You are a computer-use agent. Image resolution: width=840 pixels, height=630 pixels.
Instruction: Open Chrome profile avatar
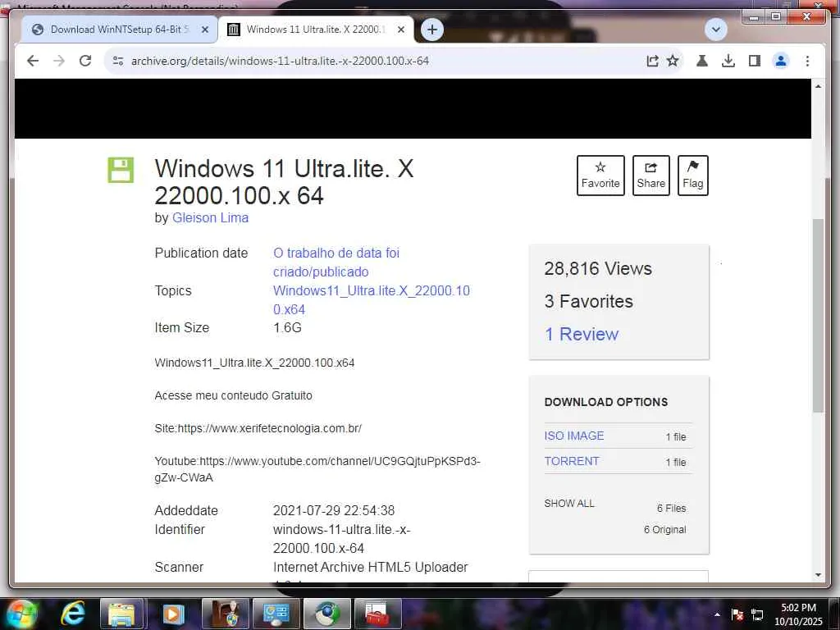click(781, 61)
